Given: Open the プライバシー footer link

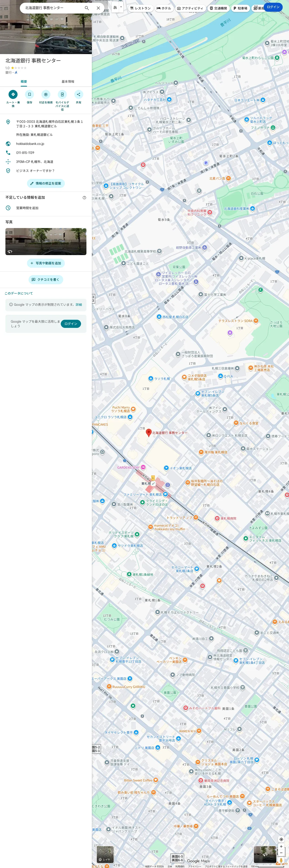Looking at the screenshot, I should 195,866.
